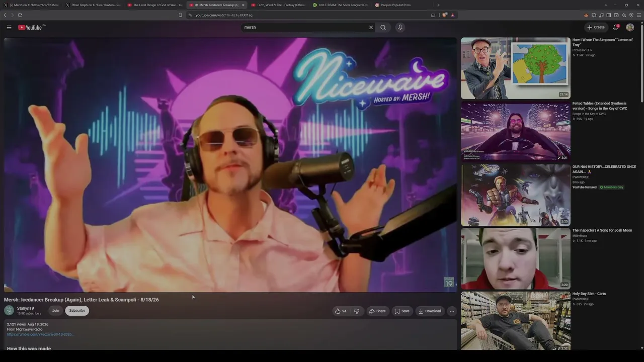Viewport: 644px width, 362px height.
Task: Open the Stallyn19 channel name link
Action: tap(25, 308)
